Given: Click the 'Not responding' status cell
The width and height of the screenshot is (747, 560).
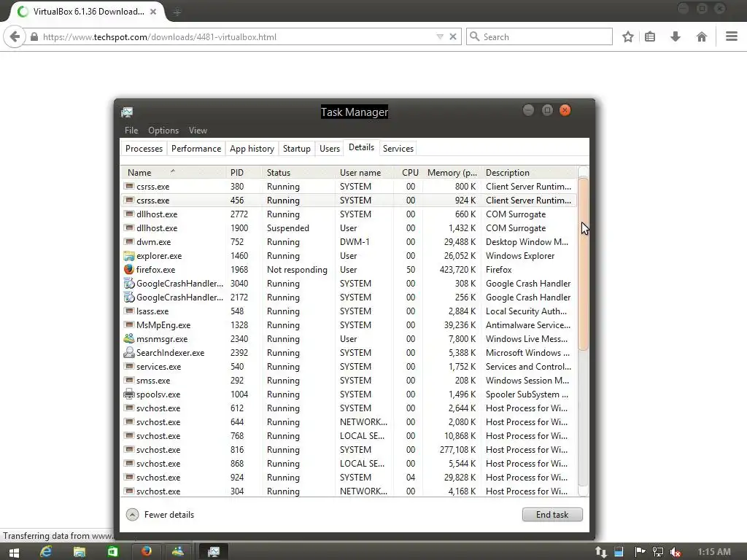Looking at the screenshot, I should (x=297, y=269).
